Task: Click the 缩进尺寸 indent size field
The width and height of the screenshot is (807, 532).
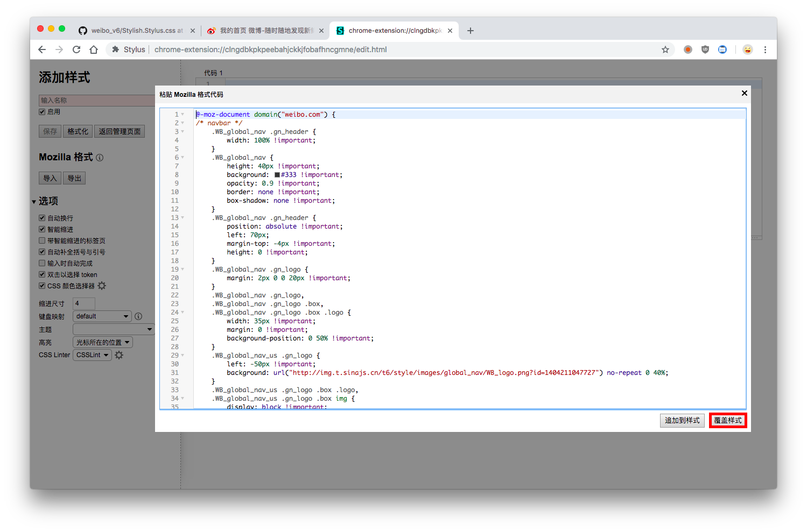Action: click(x=84, y=303)
